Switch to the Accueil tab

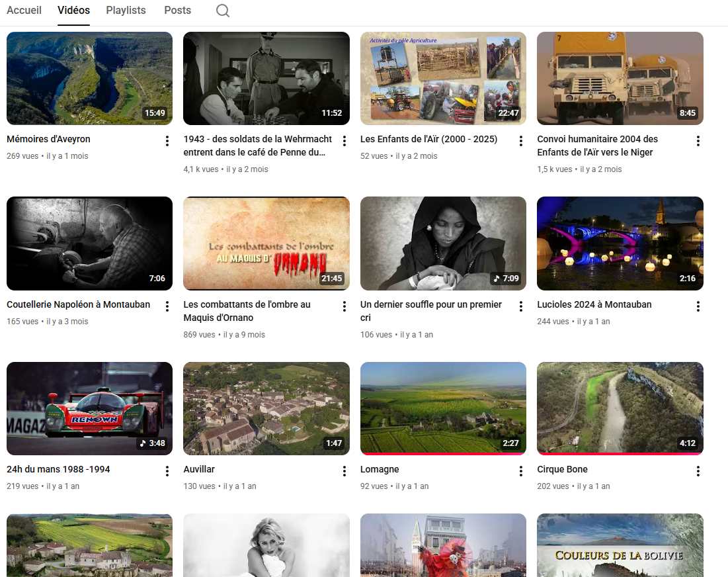coord(24,11)
